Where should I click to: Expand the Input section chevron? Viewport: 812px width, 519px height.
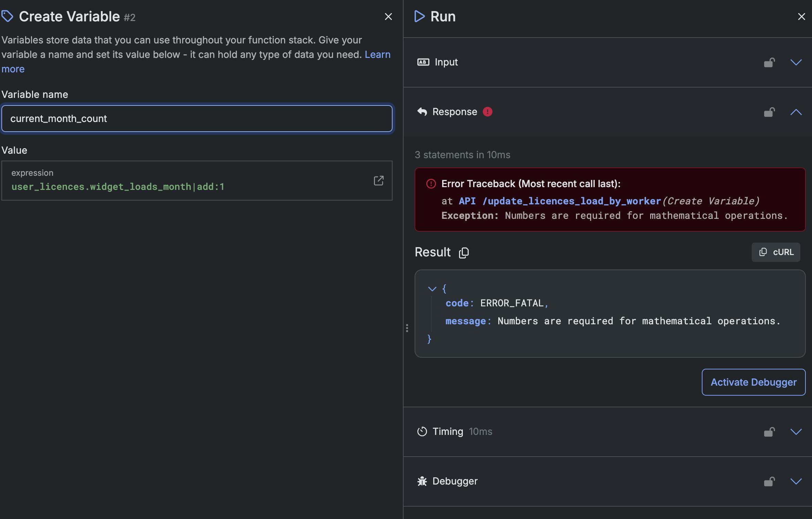(x=796, y=62)
